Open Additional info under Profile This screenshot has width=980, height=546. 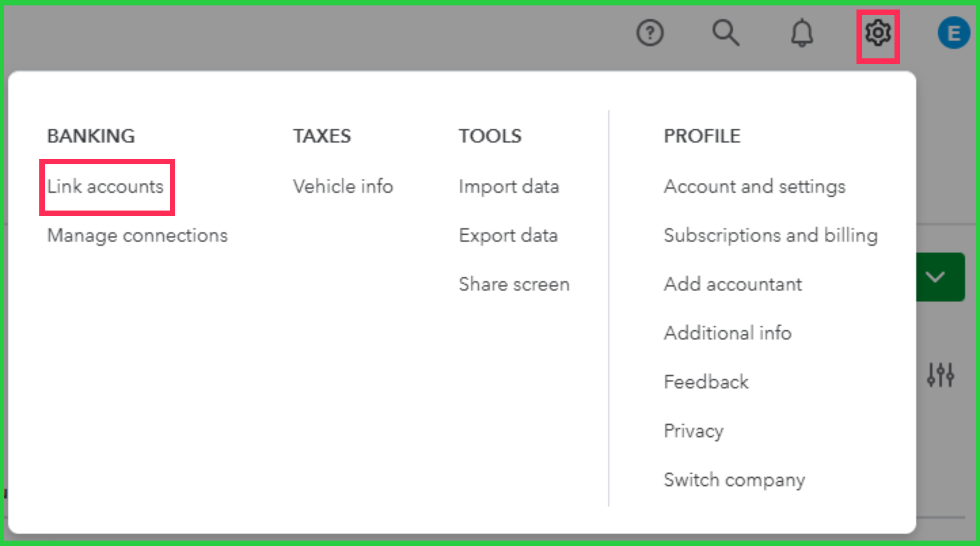[x=728, y=333]
